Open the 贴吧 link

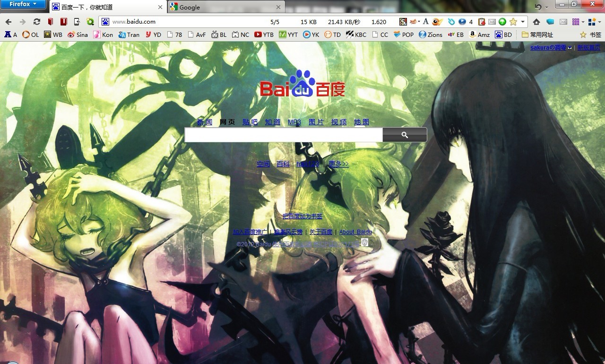pos(250,122)
